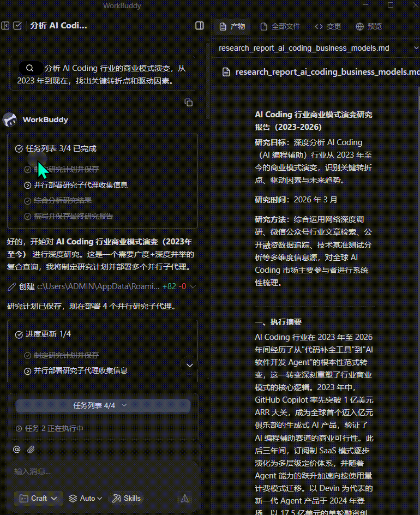Open the Auto model dropdown
Viewport: 420px width, 515px height.
[86, 498]
